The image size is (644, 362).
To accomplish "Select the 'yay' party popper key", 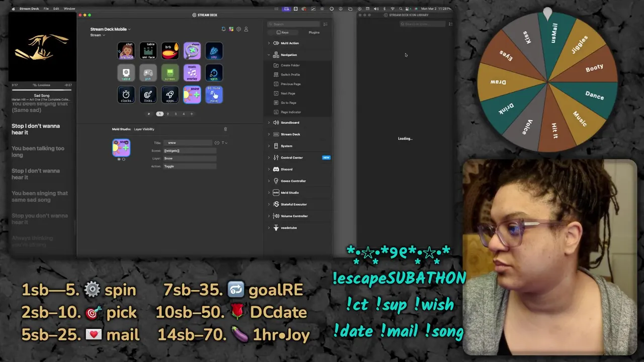I will click(214, 51).
